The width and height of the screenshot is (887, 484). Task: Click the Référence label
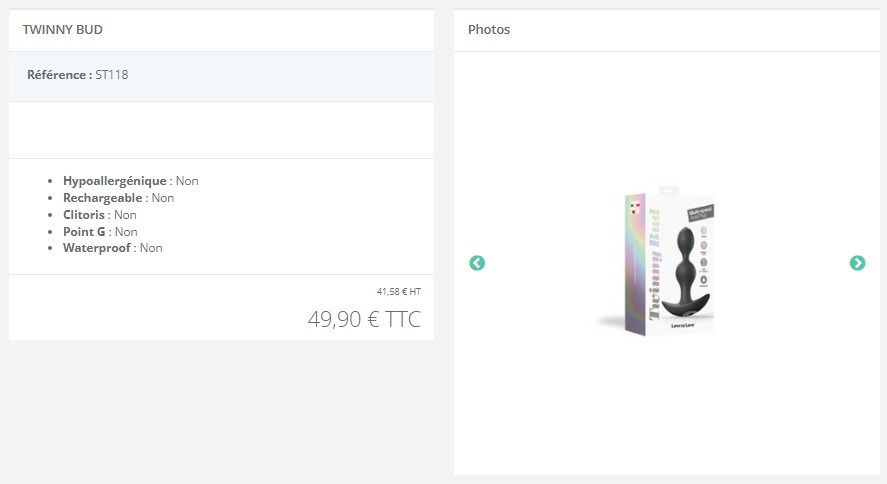pos(59,75)
